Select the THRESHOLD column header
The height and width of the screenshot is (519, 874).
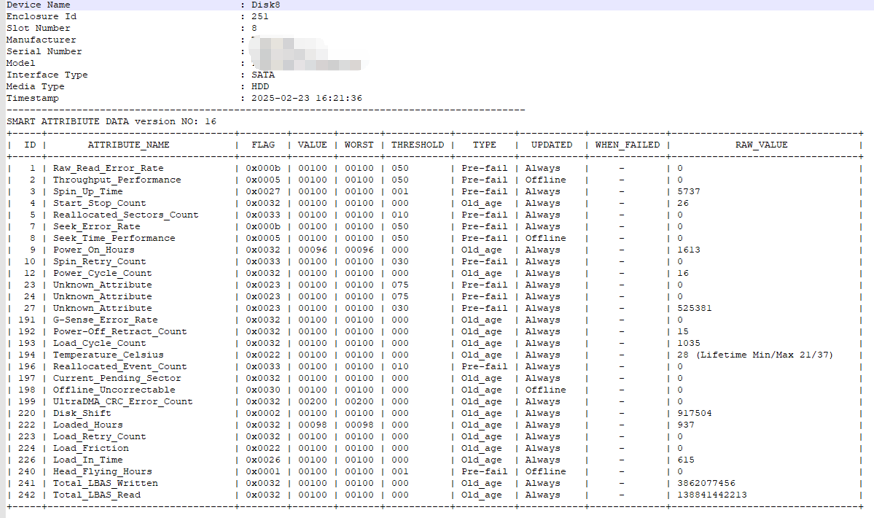point(417,145)
